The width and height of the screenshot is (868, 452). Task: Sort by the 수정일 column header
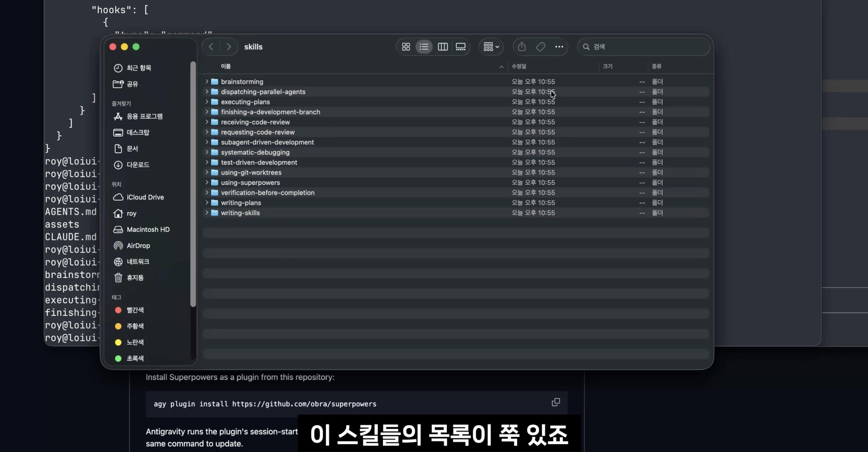(x=519, y=66)
